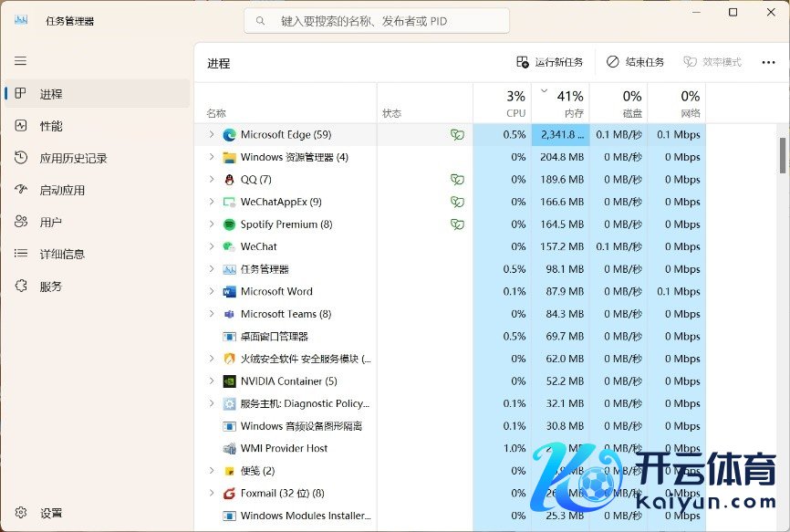Click the Microsoft Edge process icon
The height and width of the screenshot is (532, 790).
coord(229,135)
